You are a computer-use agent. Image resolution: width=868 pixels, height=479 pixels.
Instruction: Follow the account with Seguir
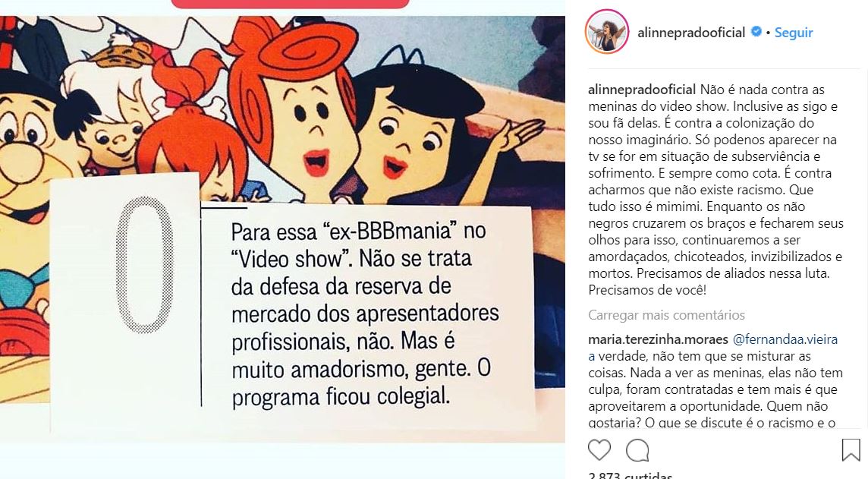pos(794,33)
